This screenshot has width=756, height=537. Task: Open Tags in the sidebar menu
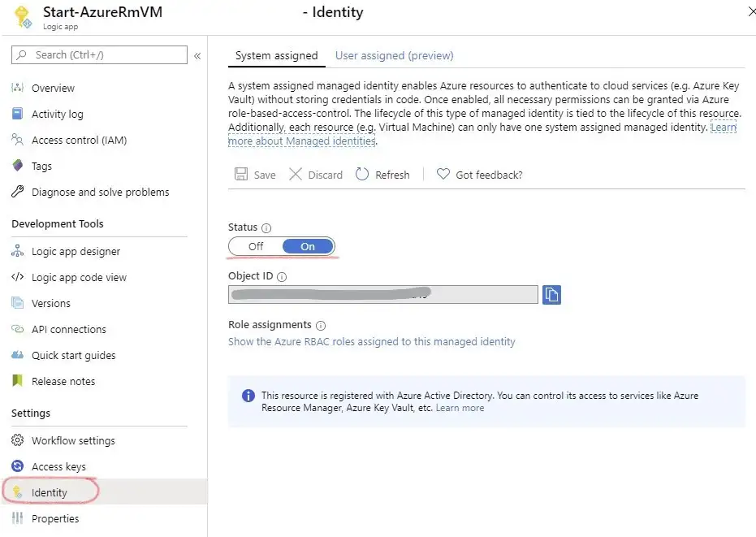(x=41, y=166)
